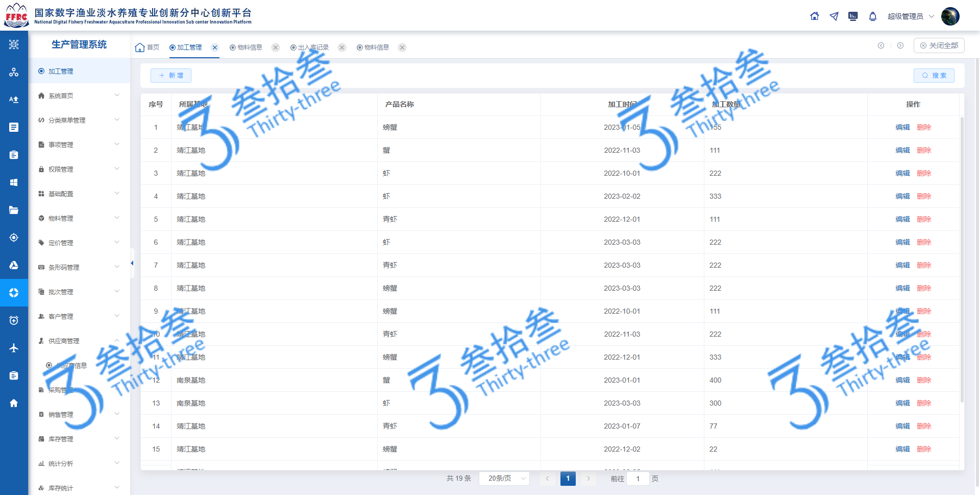Open the monitor statistics icon at top right

[853, 16]
